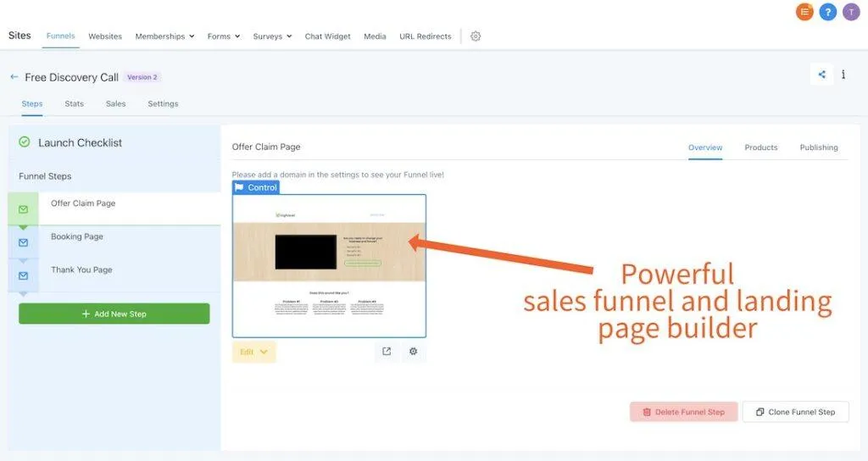
Task: Select the Publishing tab
Action: pos(819,147)
